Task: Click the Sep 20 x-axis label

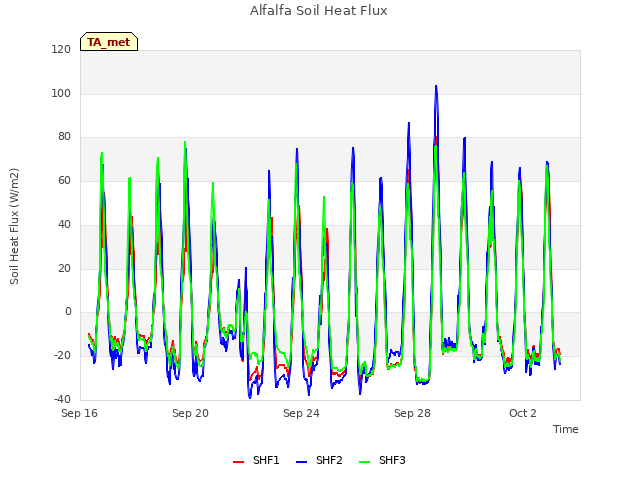Action: tap(190, 413)
